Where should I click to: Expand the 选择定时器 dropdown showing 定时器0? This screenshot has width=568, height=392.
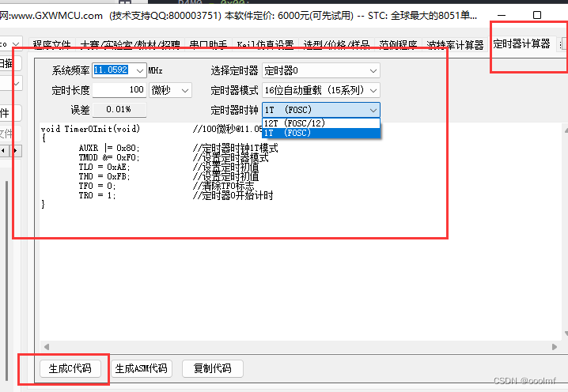point(320,70)
